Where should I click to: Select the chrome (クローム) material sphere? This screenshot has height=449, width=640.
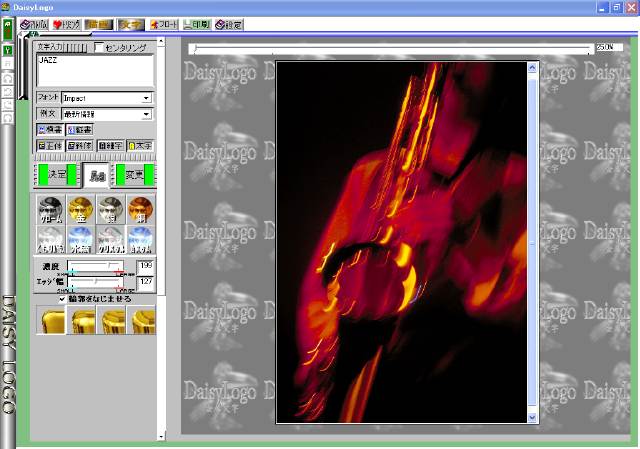pos(51,210)
